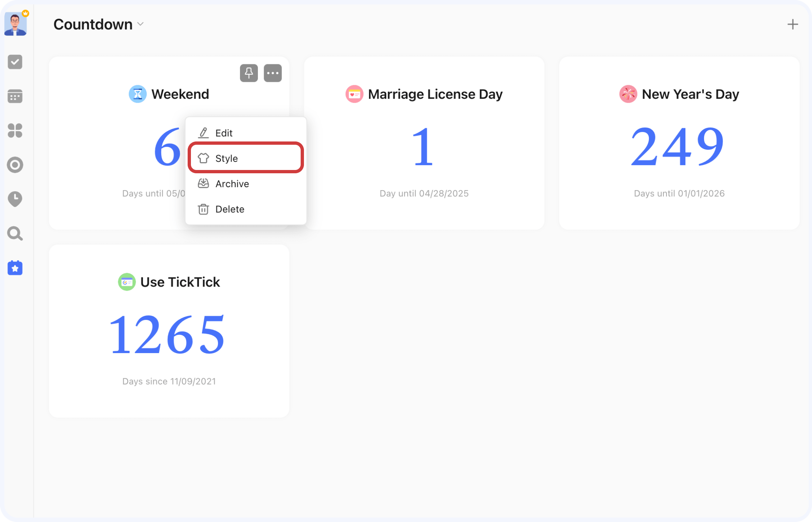The height and width of the screenshot is (522, 812).
Task: Open the Calendar view in sidebar
Action: (x=15, y=97)
